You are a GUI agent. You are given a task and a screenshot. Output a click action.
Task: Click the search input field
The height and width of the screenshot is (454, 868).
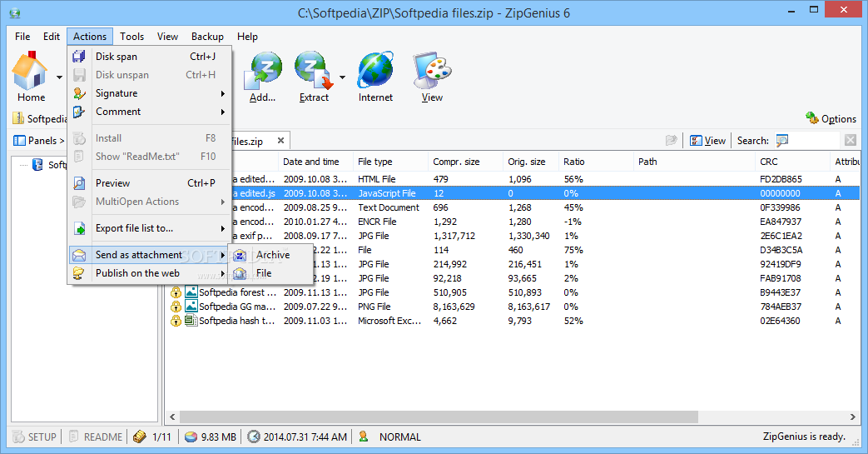[x=815, y=141]
